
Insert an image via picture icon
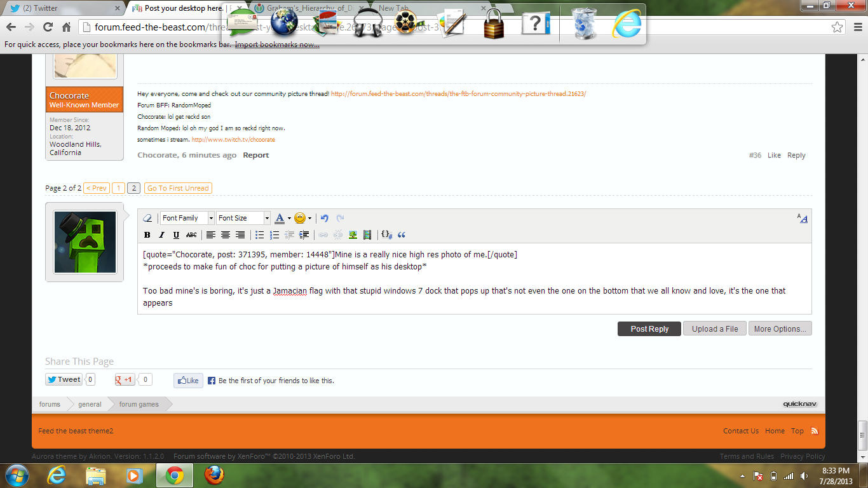click(x=353, y=235)
